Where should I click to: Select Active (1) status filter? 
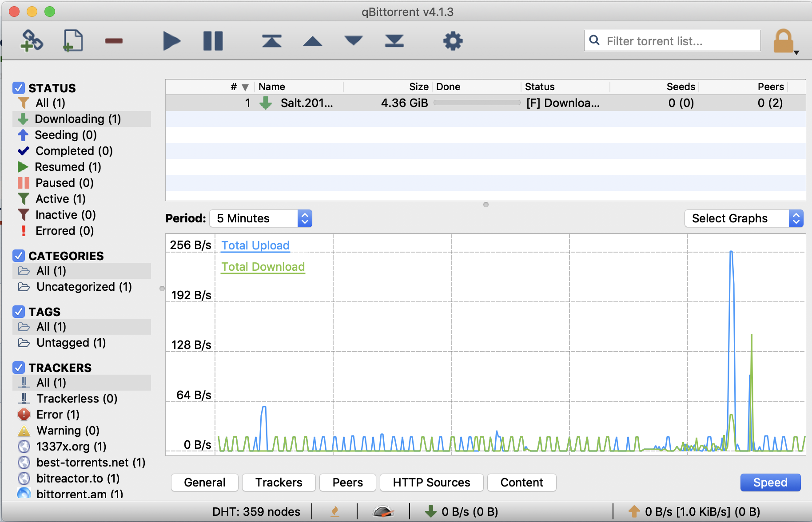click(x=82, y=199)
